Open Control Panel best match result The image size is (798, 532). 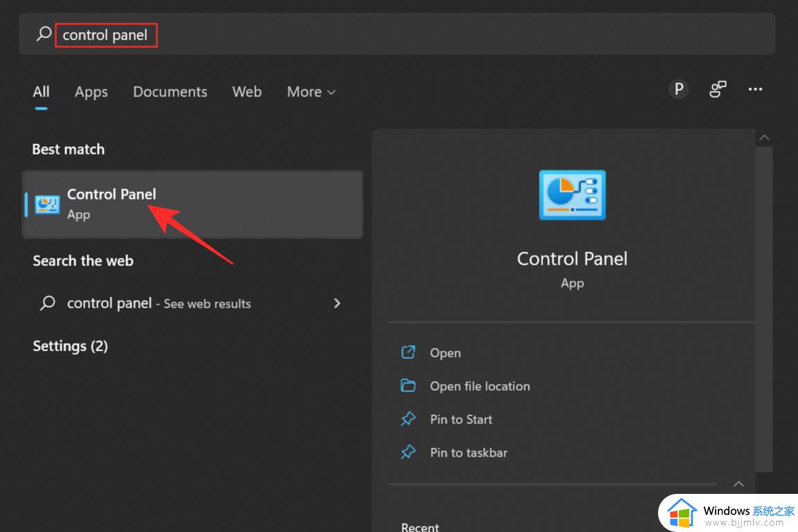pos(193,204)
